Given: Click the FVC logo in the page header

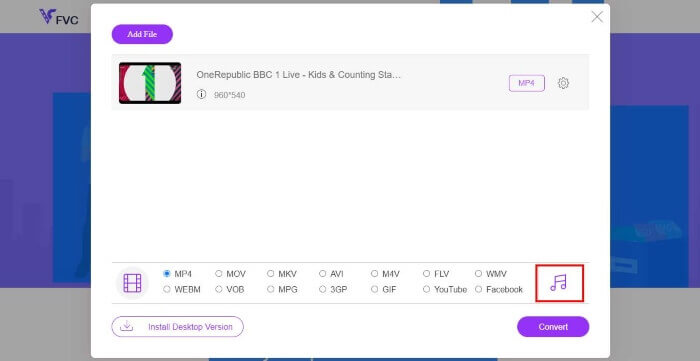Looking at the screenshot, I should 58,17.
